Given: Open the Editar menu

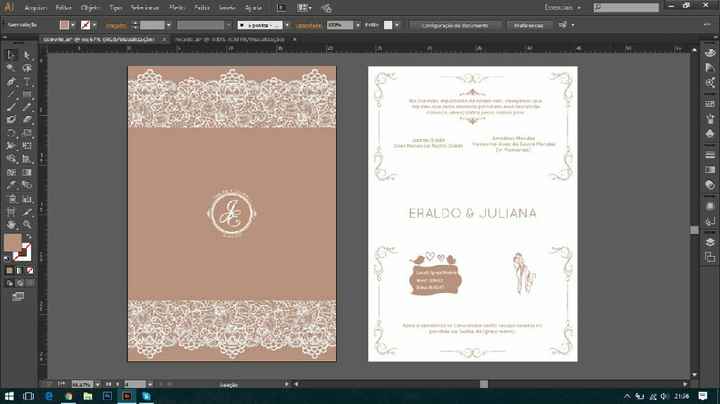Looking at the screenshot, I should [63, 8].
